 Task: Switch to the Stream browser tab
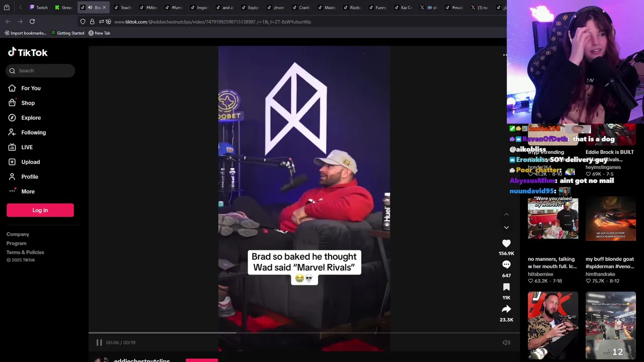pyautogui.click(x=64, y=8)
